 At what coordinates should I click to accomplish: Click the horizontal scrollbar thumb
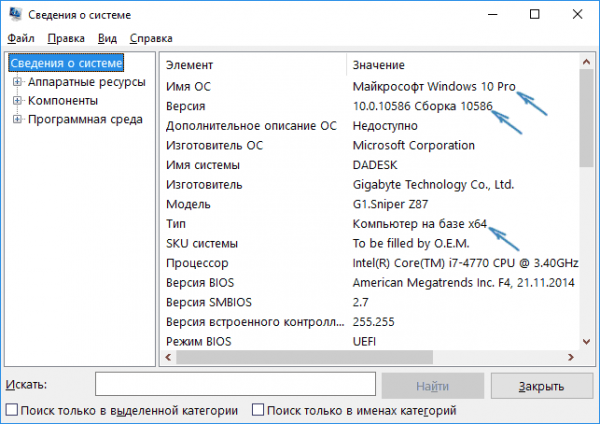305,357
